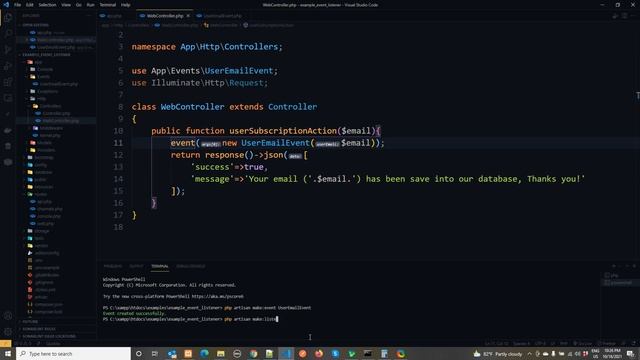This screenshot has height=360, width=640.
Task: Close the WebController.php editor tab
Action: tap(188, 16)
